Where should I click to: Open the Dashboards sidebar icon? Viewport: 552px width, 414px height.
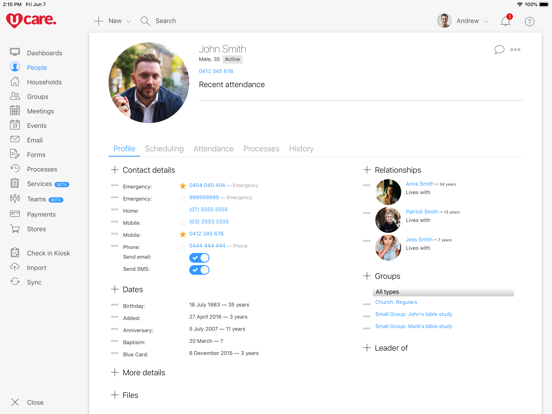click(15, 52)
